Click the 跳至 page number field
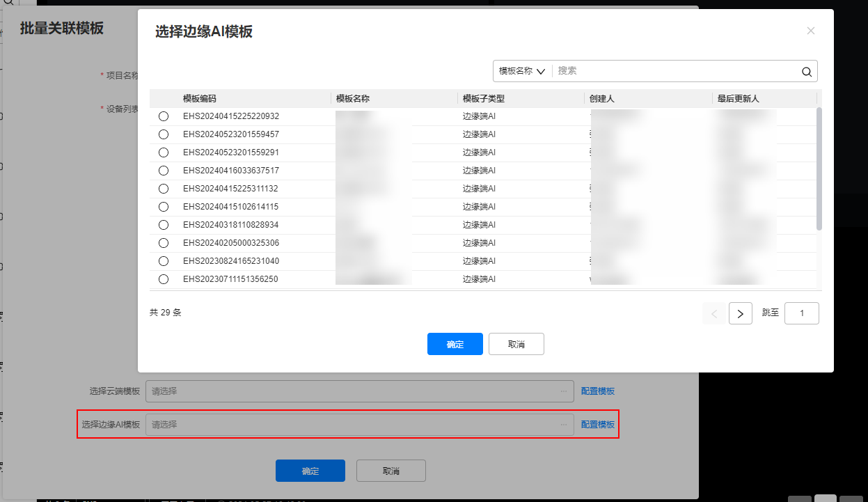 [x=802, y=313]
